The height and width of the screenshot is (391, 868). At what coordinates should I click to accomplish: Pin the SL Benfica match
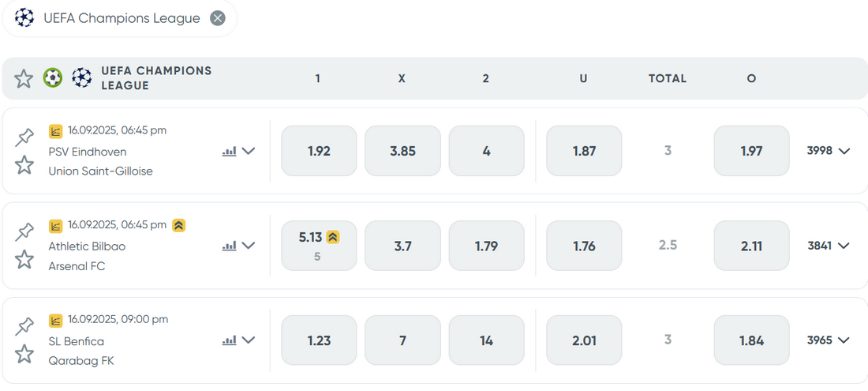[24, 326]
